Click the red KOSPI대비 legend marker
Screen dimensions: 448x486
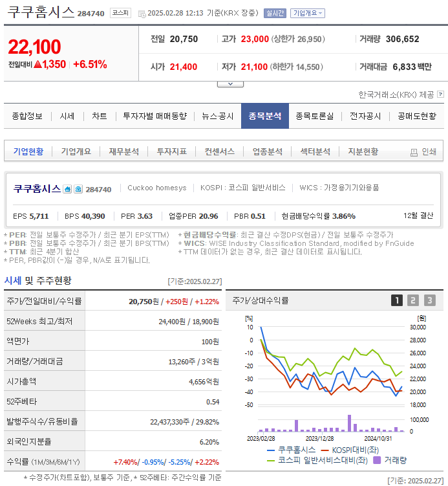coord(325,450)
